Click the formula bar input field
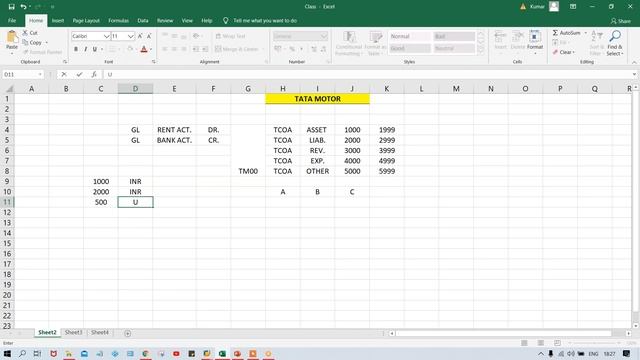640x360 pixels. coord(367,74)
